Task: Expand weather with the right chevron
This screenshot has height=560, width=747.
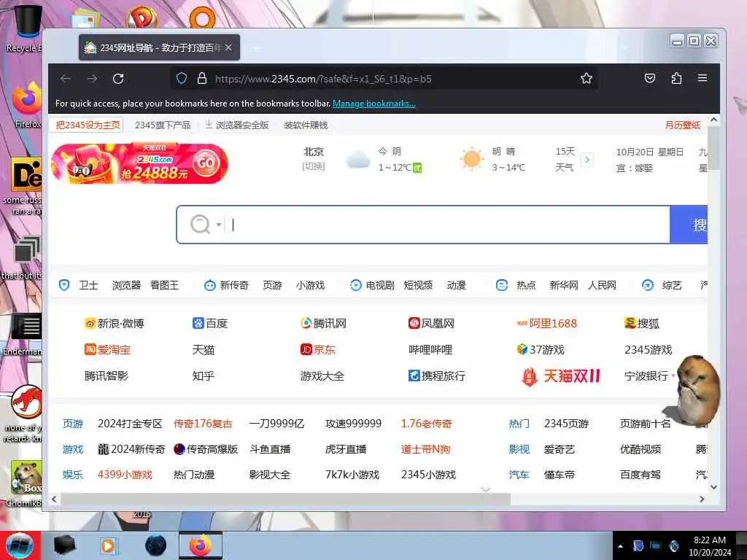Action: click(587, 160)
